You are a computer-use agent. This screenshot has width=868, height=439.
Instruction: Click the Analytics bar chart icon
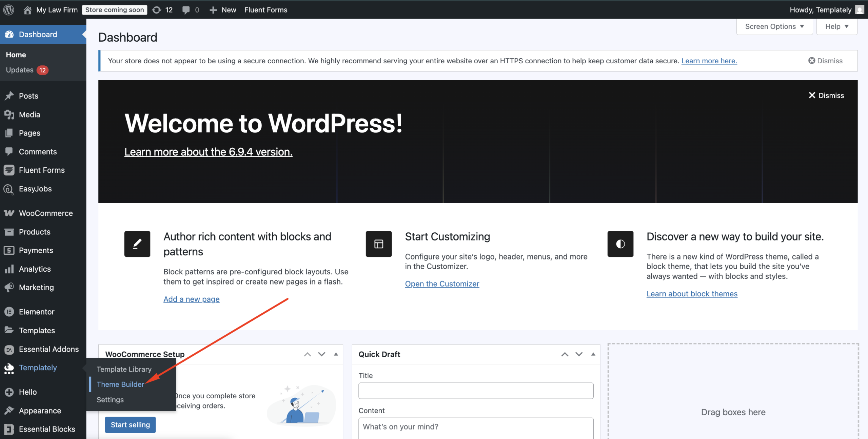point(9,269)
